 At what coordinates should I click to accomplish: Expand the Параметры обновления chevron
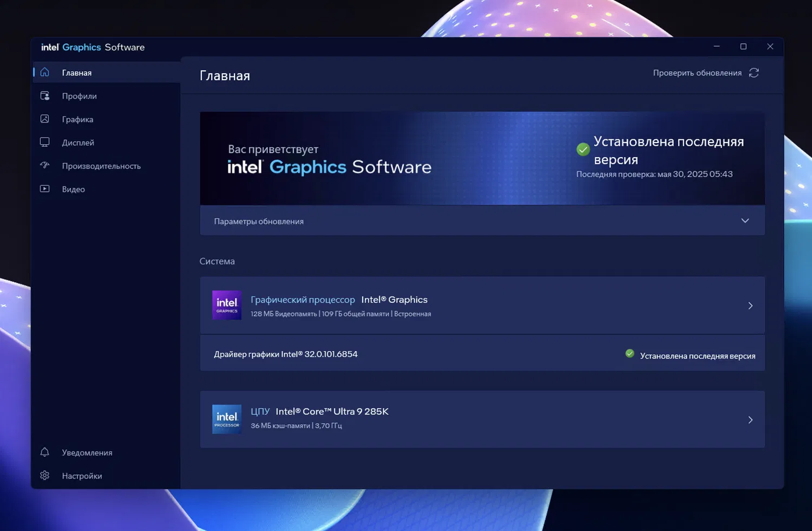(745, 221)
